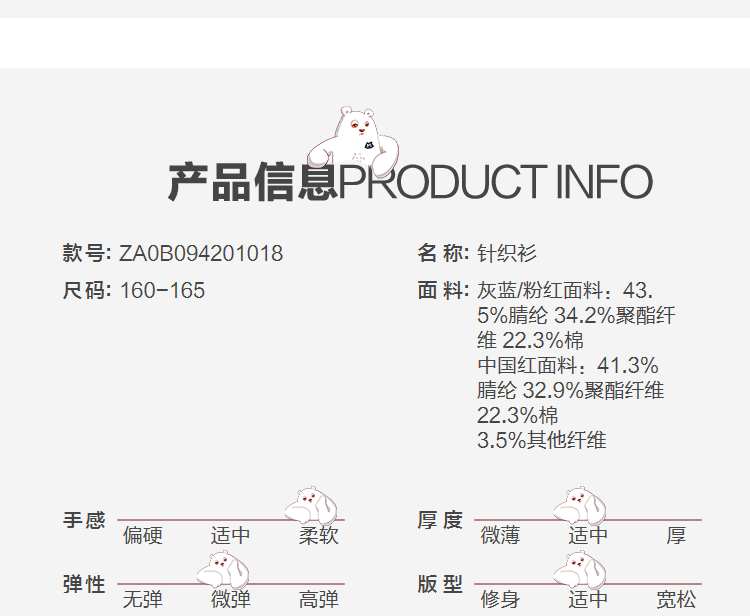Click the 厚度 label

click(440, 520)
